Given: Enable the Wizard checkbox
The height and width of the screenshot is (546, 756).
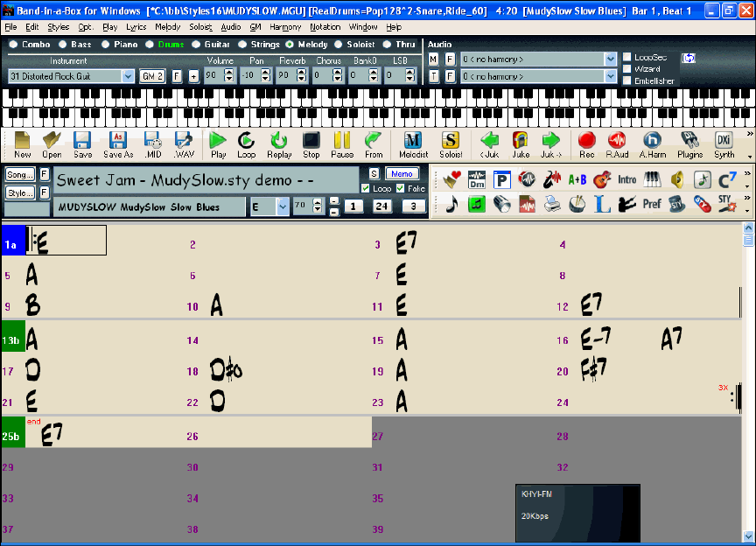Looking at the screenshot, I should (626, 69).
